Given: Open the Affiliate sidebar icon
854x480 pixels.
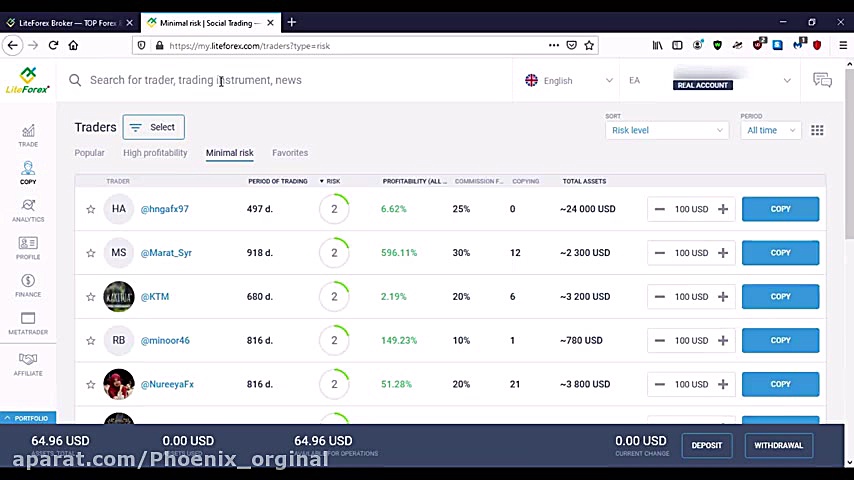Looking at the screenshot, I should 28,364.
